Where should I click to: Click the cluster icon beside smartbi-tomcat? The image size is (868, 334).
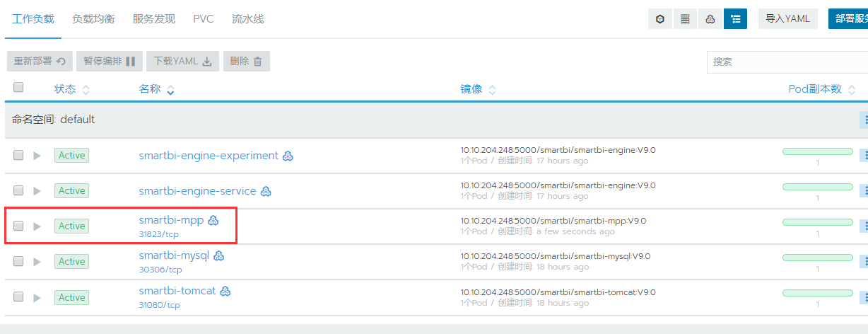pyautogui.click(x=225, y=291)
